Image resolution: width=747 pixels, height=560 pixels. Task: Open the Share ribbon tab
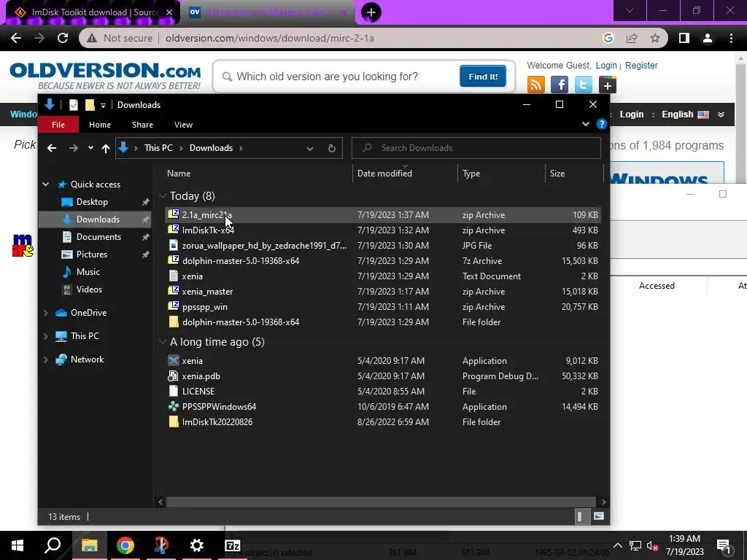click(142, 125)
